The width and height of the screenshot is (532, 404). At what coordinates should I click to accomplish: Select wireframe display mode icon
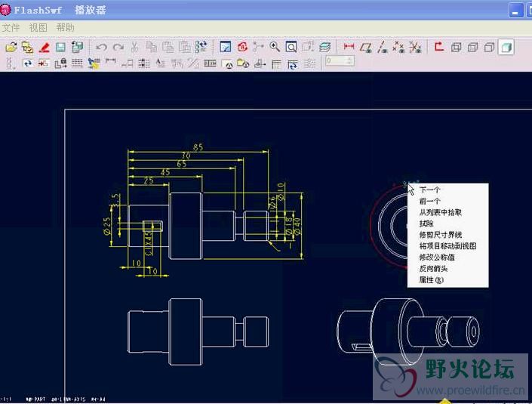click(x=457, y=47)
